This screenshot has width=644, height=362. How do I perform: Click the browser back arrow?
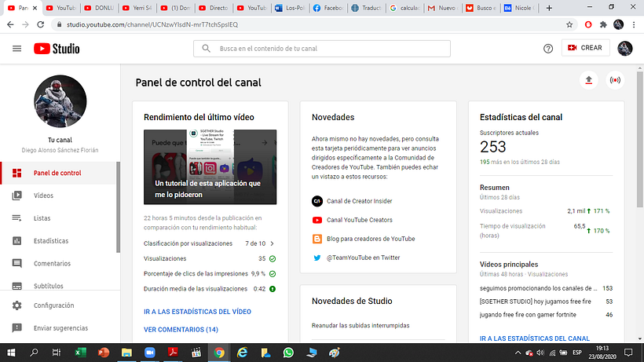click(x=10, y=24)
